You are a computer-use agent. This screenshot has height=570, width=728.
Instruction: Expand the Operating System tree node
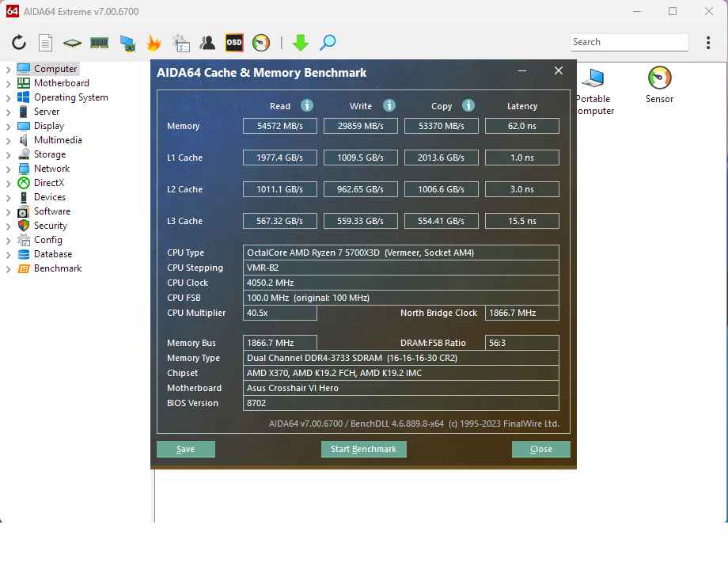click(9, 98)
